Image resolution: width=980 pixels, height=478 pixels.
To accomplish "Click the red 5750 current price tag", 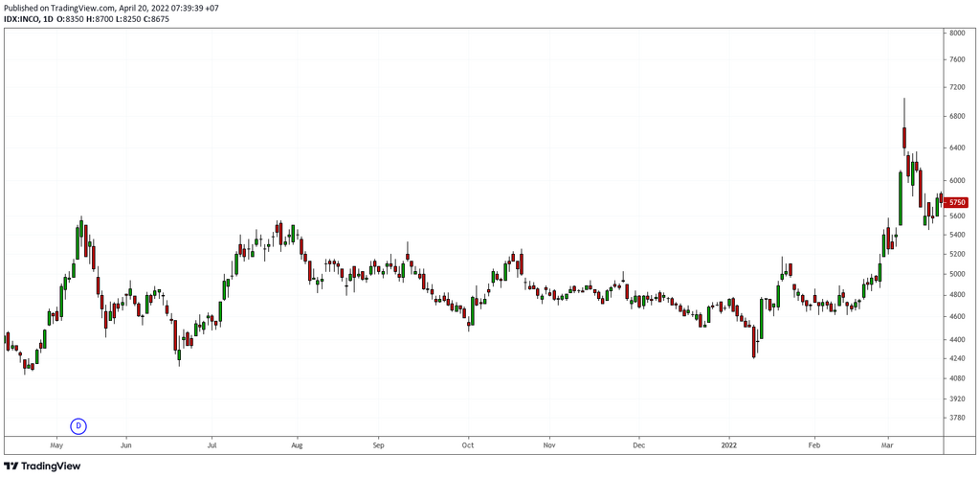I will point(957,202).
